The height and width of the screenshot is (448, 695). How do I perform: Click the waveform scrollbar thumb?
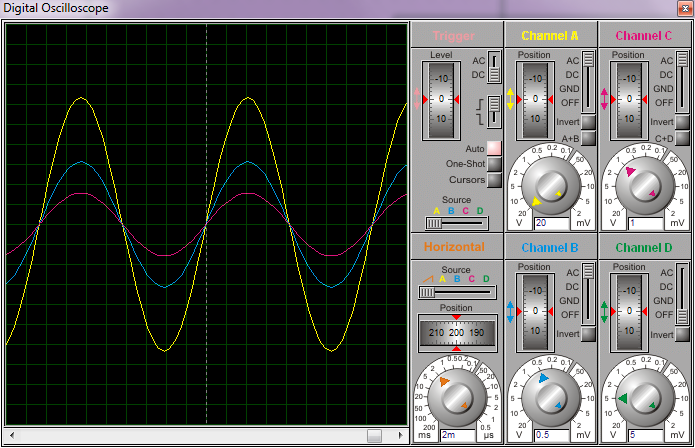(x=375, y=436)
